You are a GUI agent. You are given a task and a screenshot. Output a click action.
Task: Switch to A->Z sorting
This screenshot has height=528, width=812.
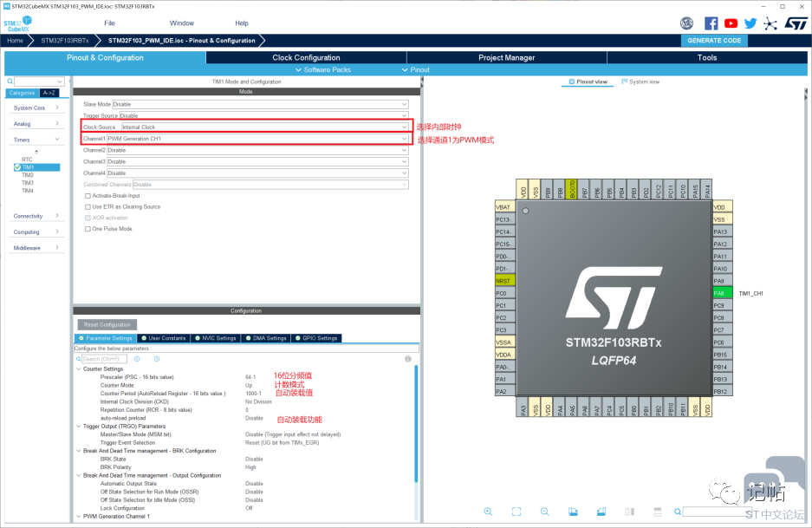point(49,93)
